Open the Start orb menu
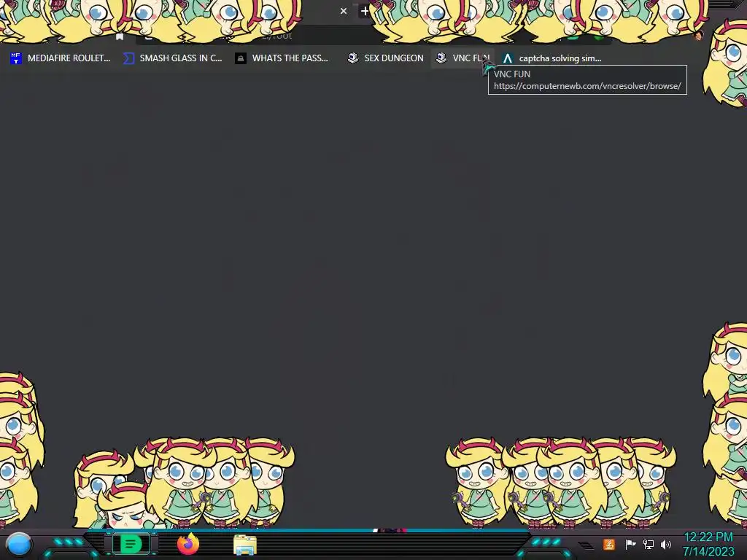 (18, 544)
